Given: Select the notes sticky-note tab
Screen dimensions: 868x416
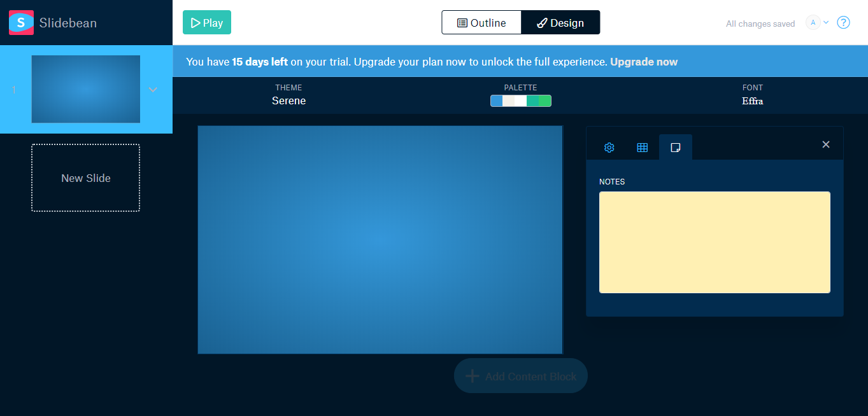Looking at the screenshot, I should [x=676, y=148].
